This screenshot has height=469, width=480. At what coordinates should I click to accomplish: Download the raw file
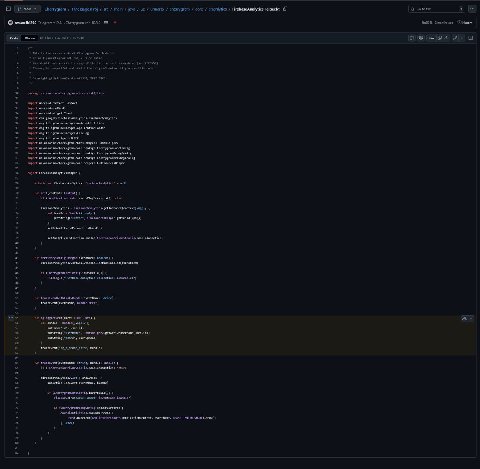pos(447,38)
